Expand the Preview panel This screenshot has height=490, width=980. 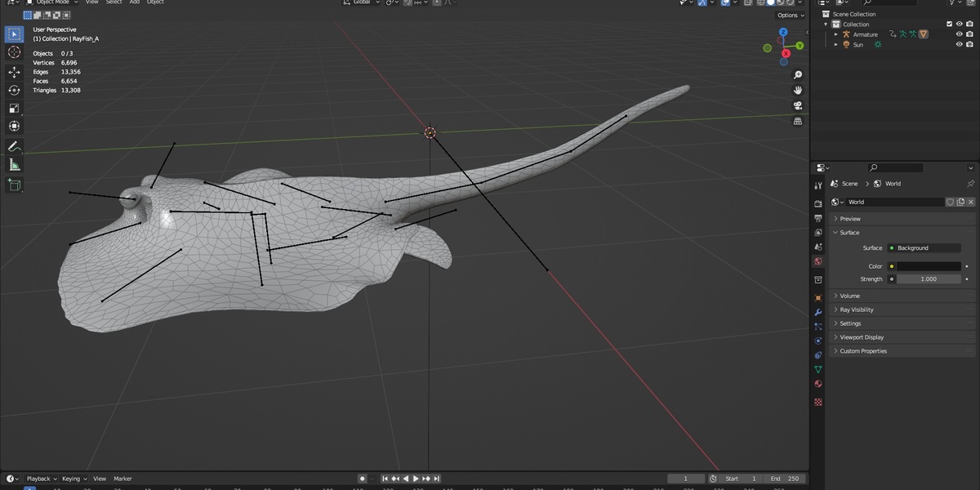click(902, 219)
